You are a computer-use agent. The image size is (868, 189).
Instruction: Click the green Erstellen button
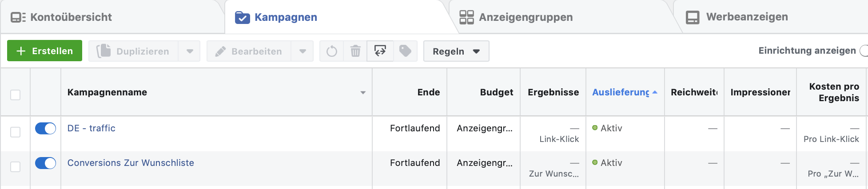click(x=44, y=51)
